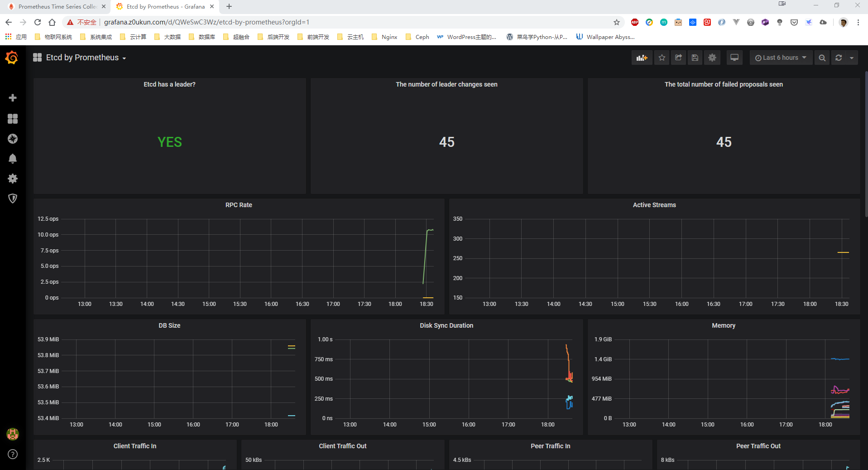
Task: Open the Server Admin shield icon
Action: pos(13,199)
